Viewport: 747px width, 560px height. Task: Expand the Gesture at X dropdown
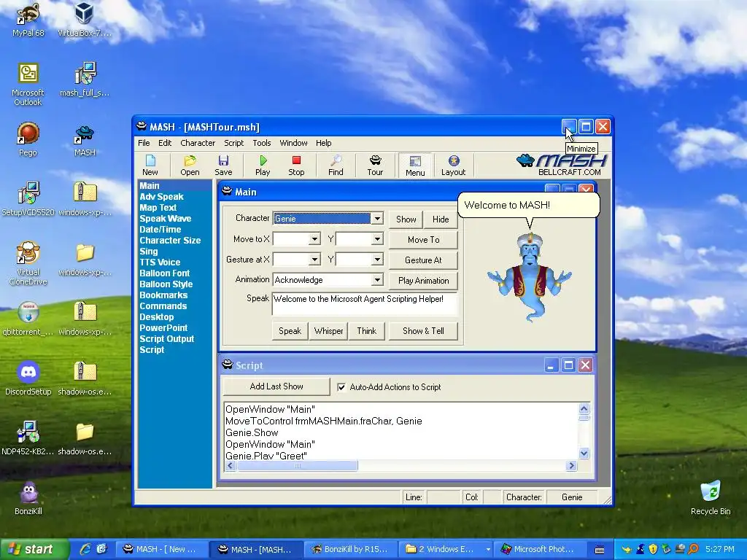314,260
